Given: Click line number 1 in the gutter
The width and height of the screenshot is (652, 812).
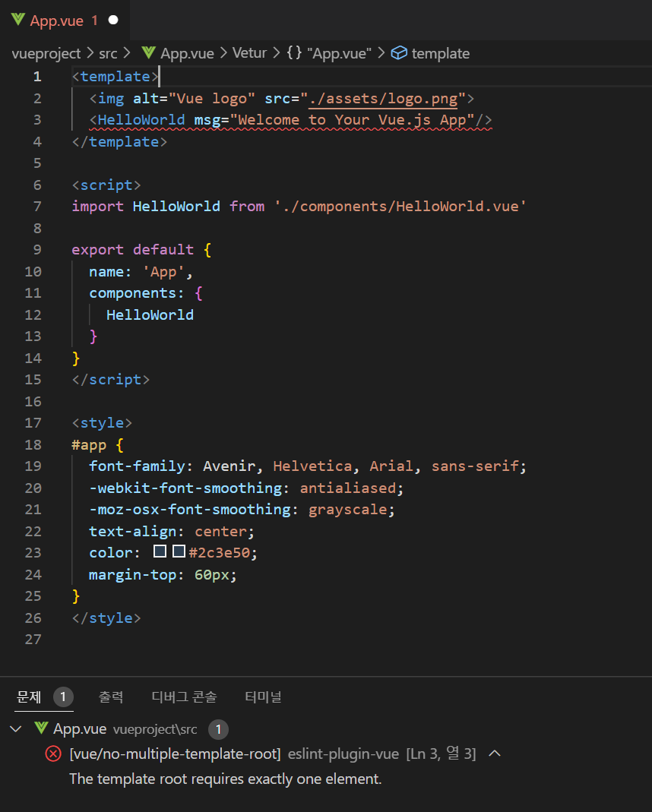Looking at the screenshot, I should click(x=36, y=77).
